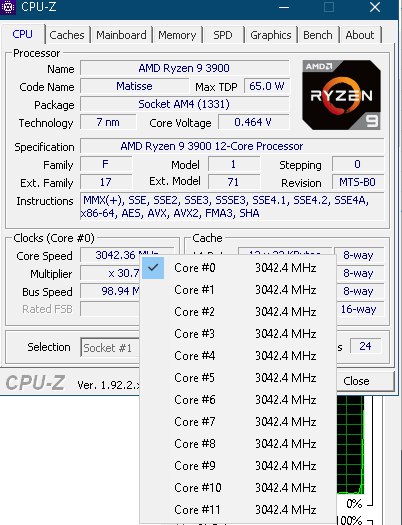Select Core #10 menu item
This screenshot has height=525, width=402.
coord(238,488)
